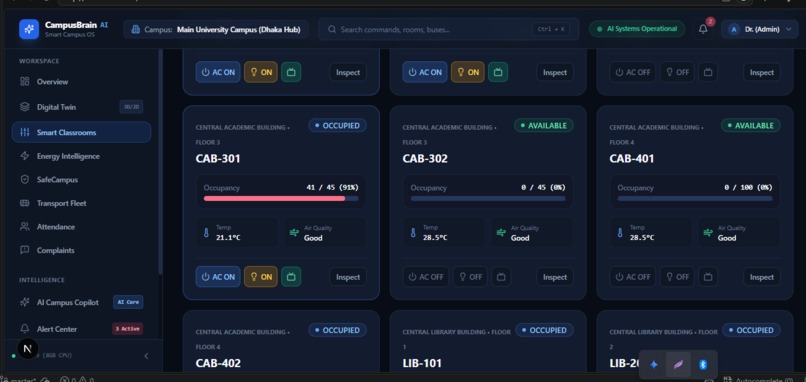
Task: Toggle the projector screen button for CAB-301
Action: tap(291, 277)
